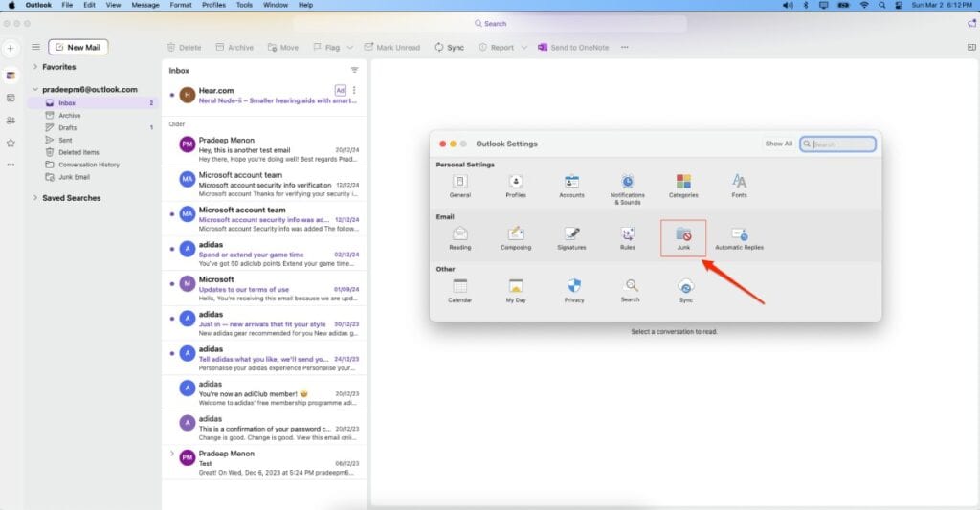Open the main Outlook search bar

491,24
